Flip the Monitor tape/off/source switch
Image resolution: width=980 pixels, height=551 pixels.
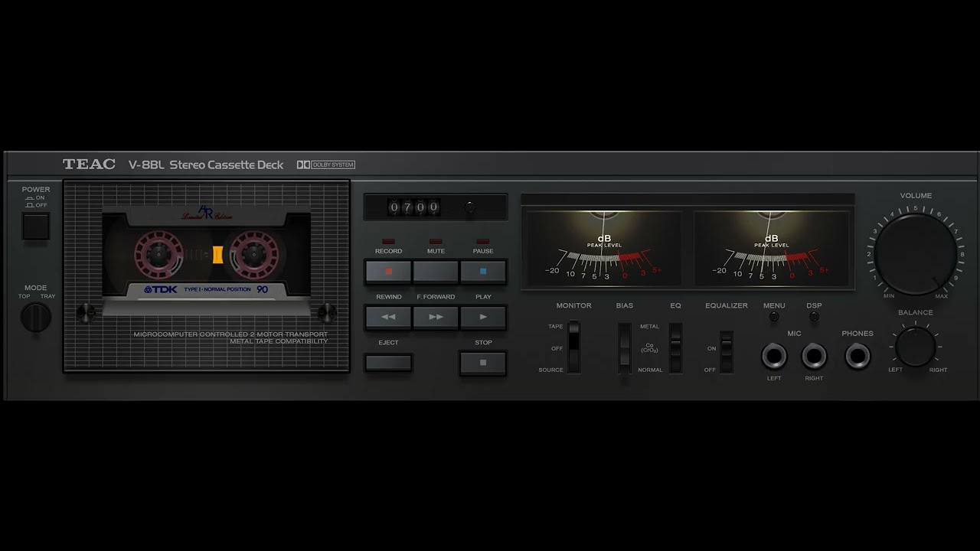(573, 347)
